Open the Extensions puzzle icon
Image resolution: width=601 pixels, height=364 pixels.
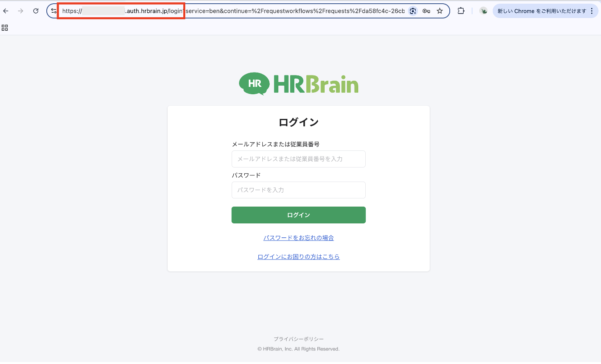(461, 11)
